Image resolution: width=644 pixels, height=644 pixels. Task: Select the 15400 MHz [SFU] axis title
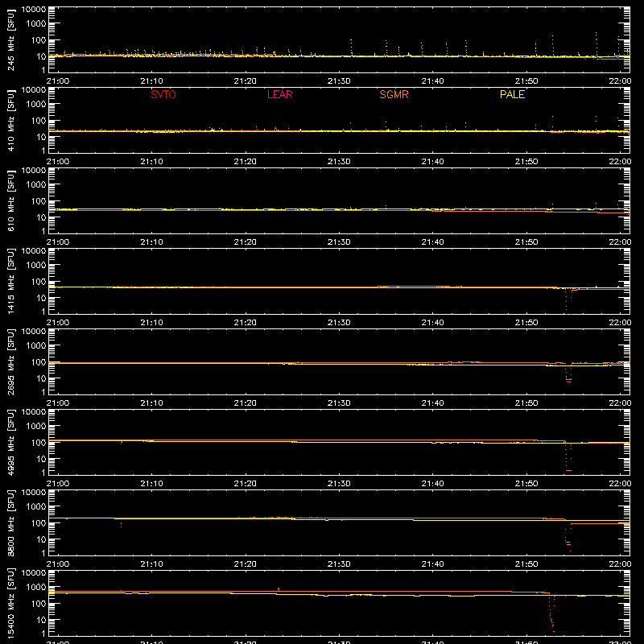pyautogui.click(x=10, y=603)
